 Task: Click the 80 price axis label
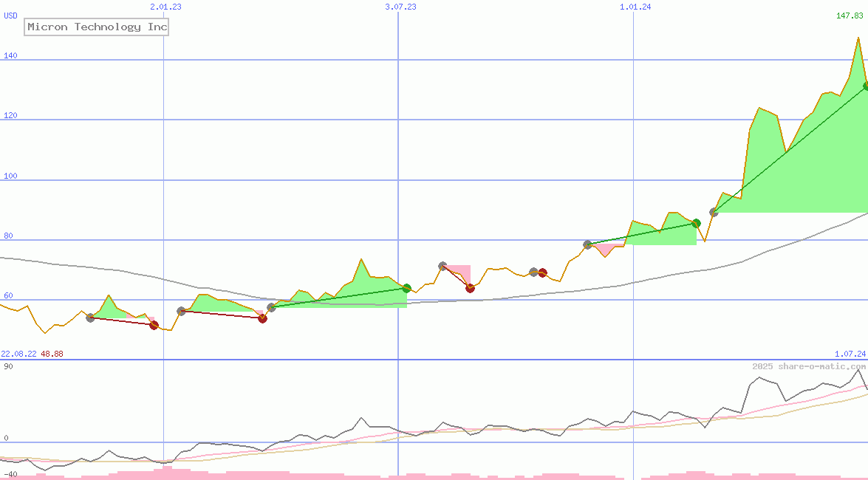coord(8,236)
